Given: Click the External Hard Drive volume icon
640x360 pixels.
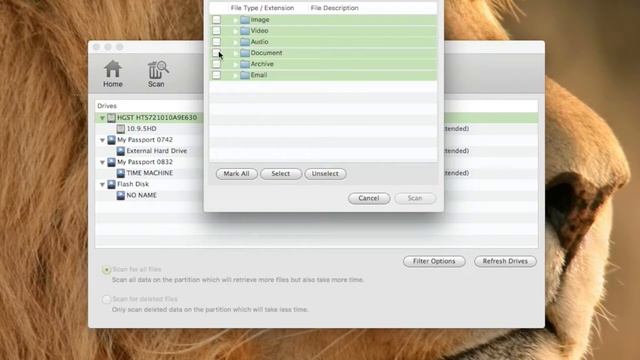Looking at the screenshot, I should (x=121, y=151).
